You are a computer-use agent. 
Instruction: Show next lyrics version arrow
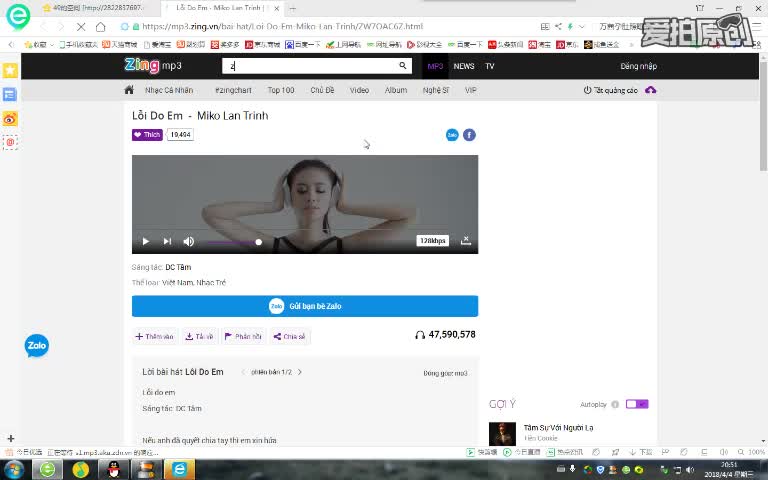pos(300,372)
